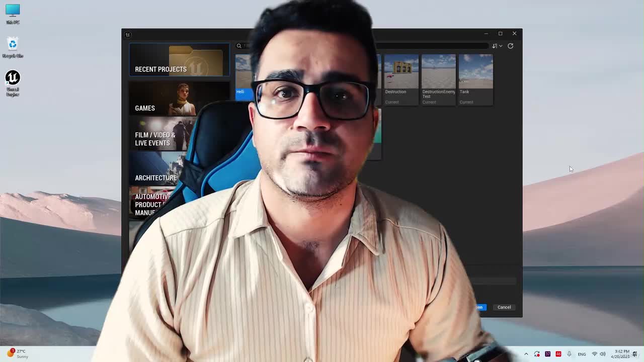The width and height of the screenshot is (644, 362).
Task: Click the tray icon after the clock
Action: (x=635, y=354)
